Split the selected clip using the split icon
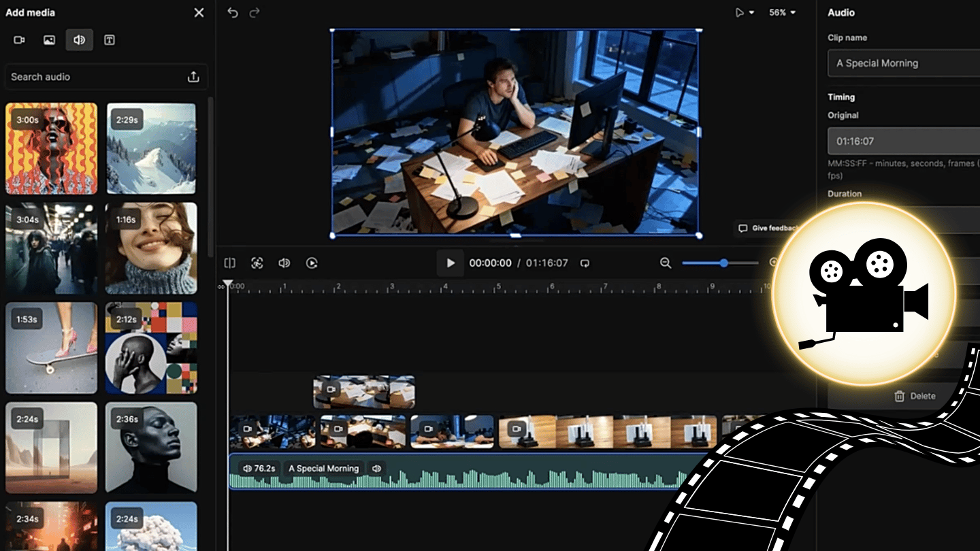This screenshot has height=551, width=980. pyautogui.click(x=229, y=263)
